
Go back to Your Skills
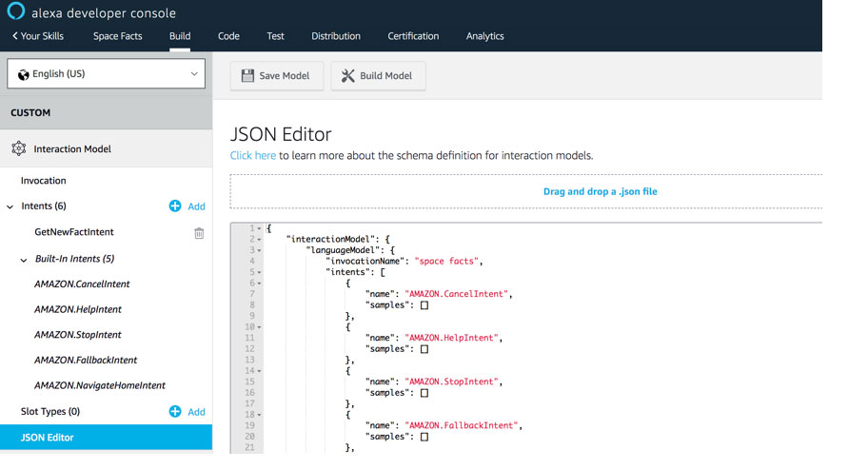(x=38, y=36)
